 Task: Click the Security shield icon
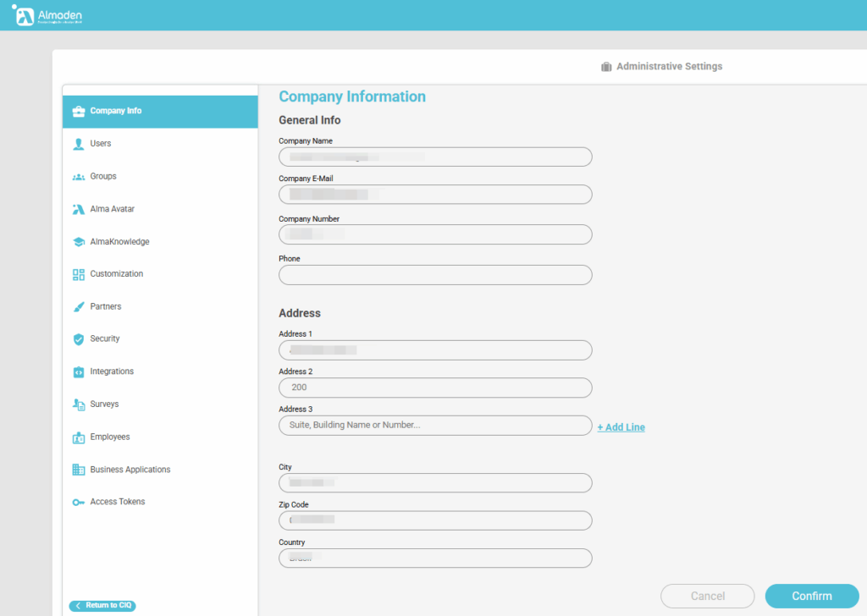pos(78,339)
